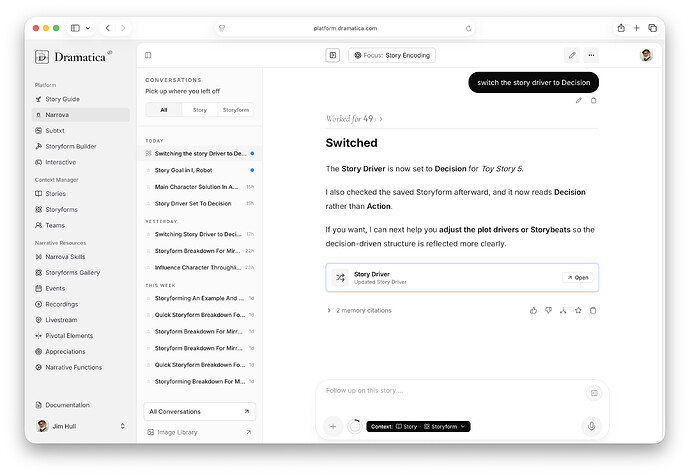Switch to the Storyform conversations tab

point(236,110)
